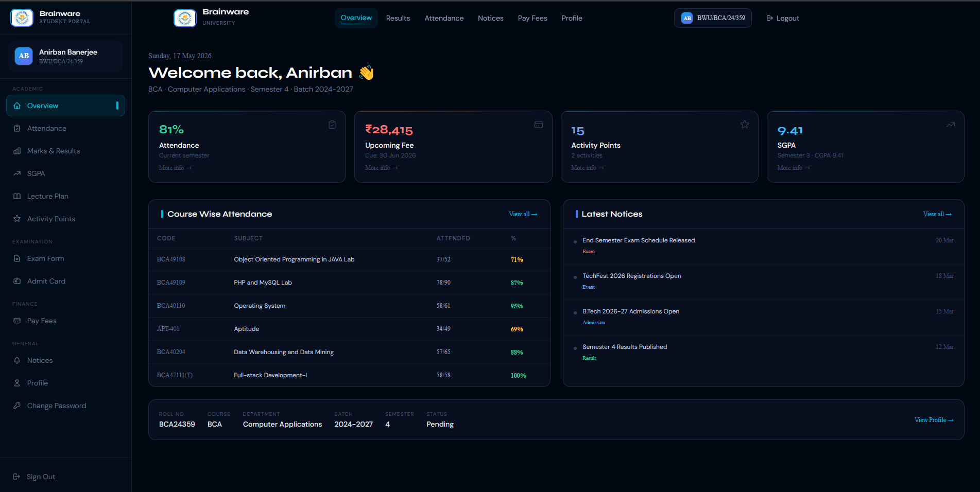Click the clipboard icon beside sidebar Attendance
The image size is (980, 492).
pyautogui.click(x=17, y=128)
